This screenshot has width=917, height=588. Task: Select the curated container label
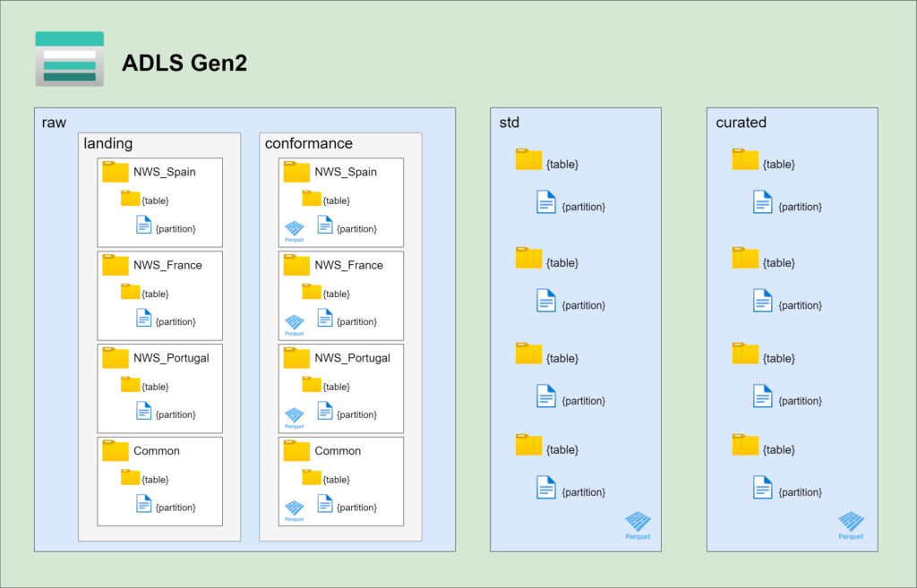(x=741, y=122)
